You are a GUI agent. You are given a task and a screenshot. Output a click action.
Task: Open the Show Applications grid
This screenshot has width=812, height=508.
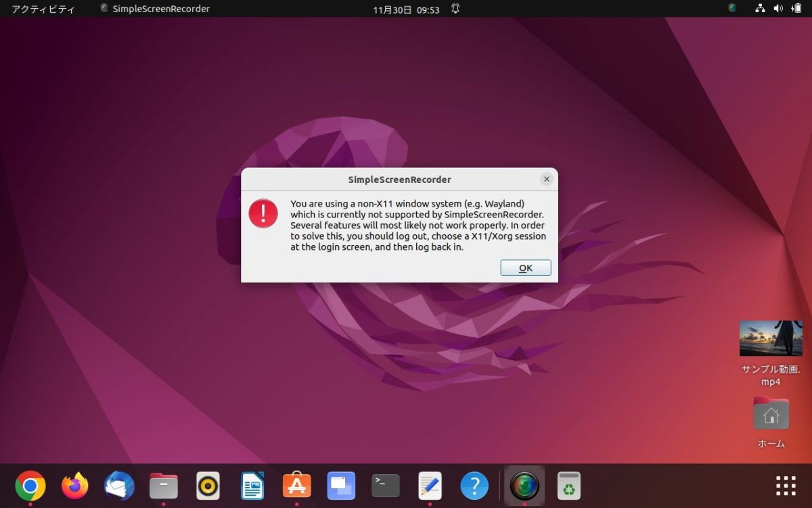click(785, 485)
